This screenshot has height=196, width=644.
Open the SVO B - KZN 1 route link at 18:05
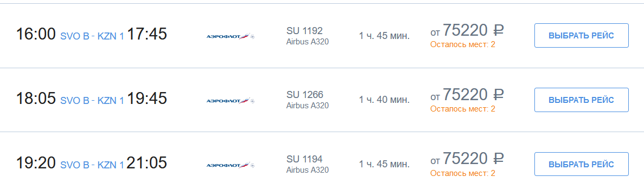pos(92,100)
